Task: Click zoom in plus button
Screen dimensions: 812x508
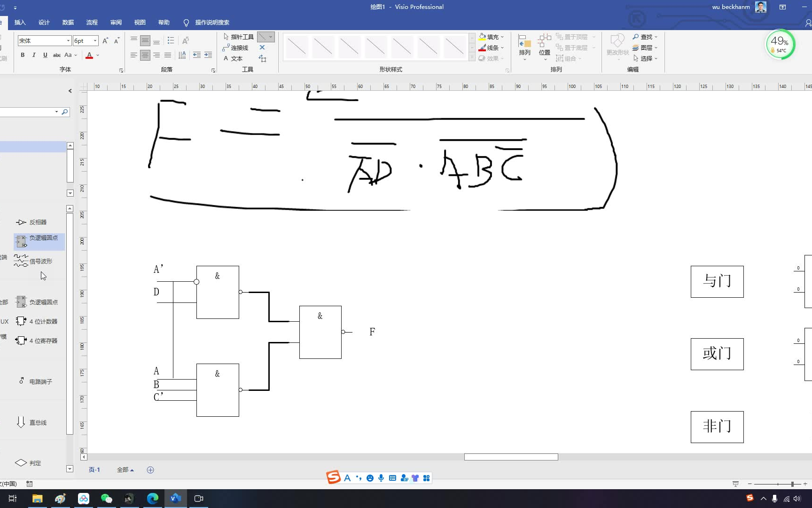Action: [805, 484]
